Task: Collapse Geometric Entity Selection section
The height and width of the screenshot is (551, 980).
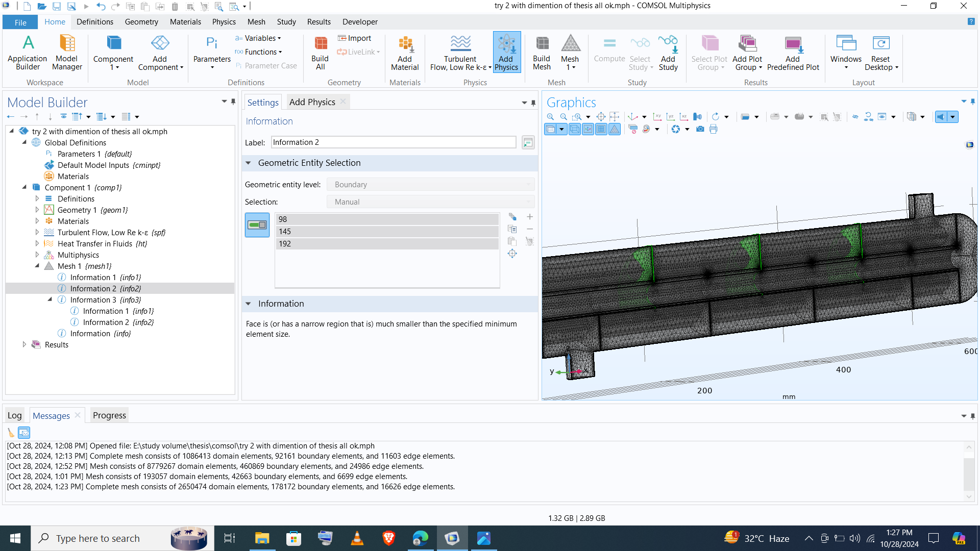Action: click(249, 163)
